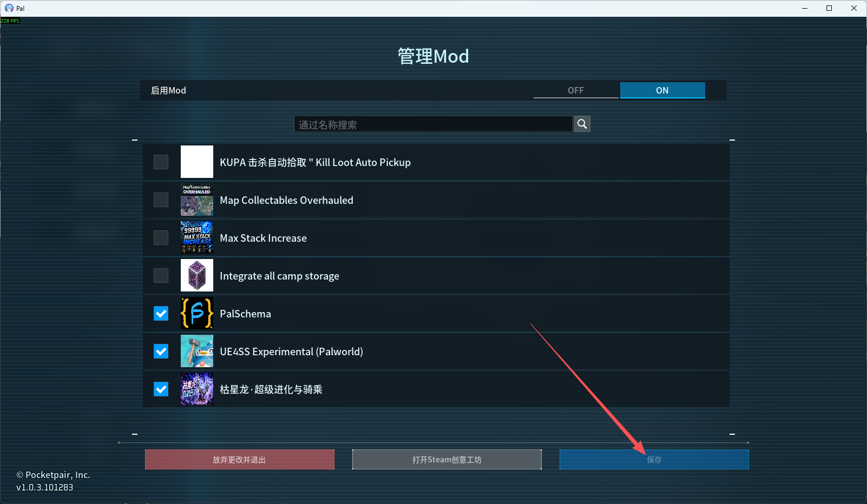
Task: Click the 枯星龙 mod thumbnail
Action: (197, 389)
